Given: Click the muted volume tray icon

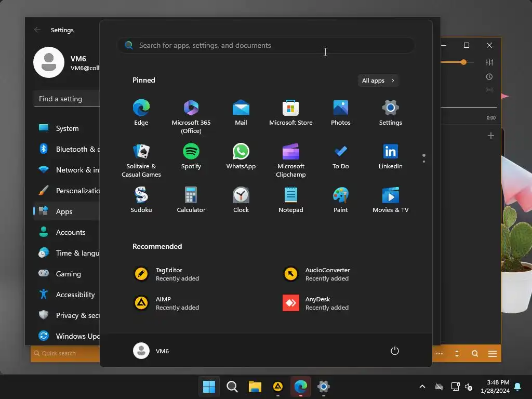Looking at the screenshot, I should pyautogui.click(x=469, y=387).
